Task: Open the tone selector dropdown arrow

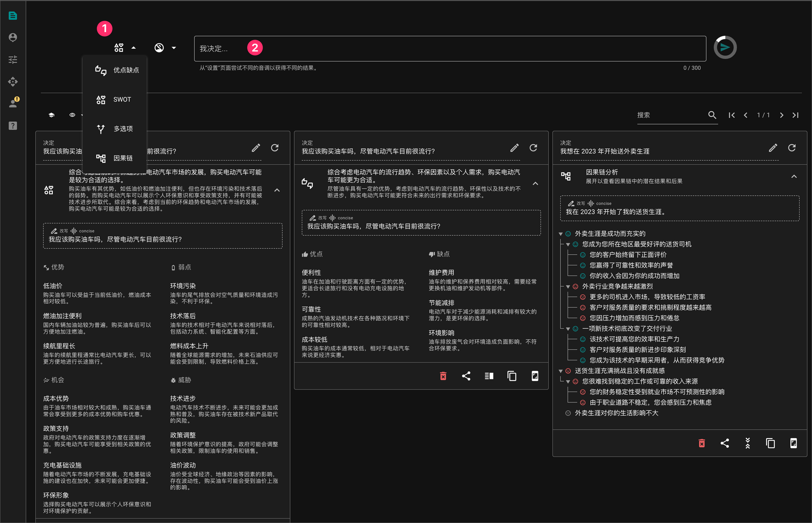Action: 174,48
